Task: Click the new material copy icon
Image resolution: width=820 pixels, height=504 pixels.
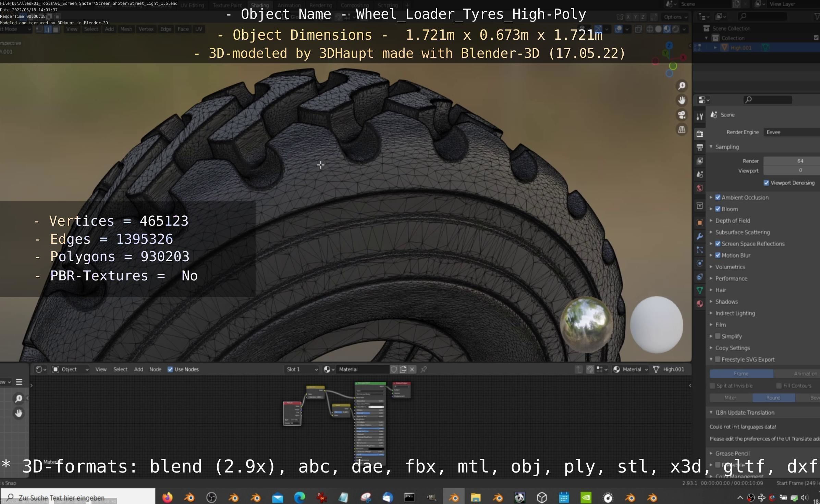Action: click(x=403, y=369)
